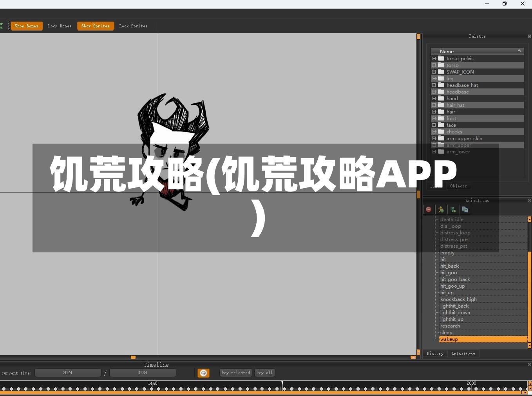Click the timeline at the 1440 mark
Image resolution: width=532 pixels, height=396 pixels.
tap(153, 383)
